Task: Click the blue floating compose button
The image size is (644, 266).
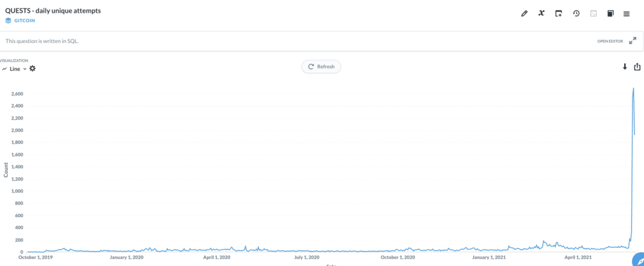Action: coord(639,260)
